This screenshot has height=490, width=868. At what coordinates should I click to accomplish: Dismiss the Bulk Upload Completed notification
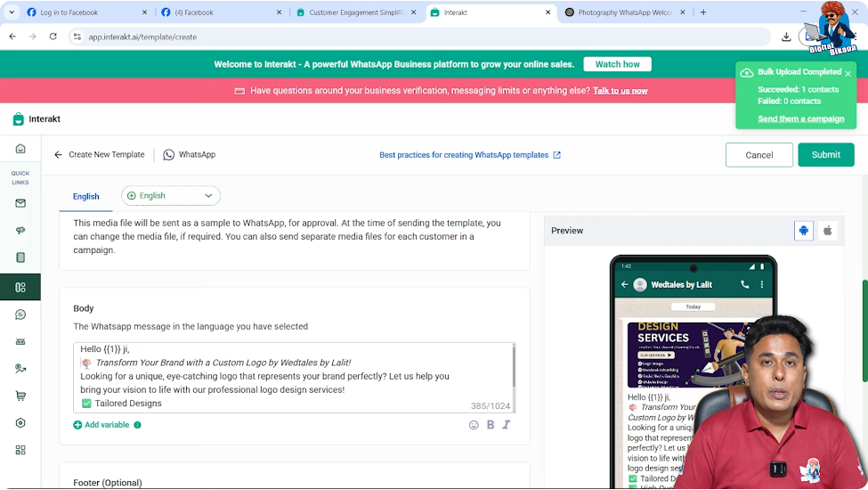click(848, 73)
